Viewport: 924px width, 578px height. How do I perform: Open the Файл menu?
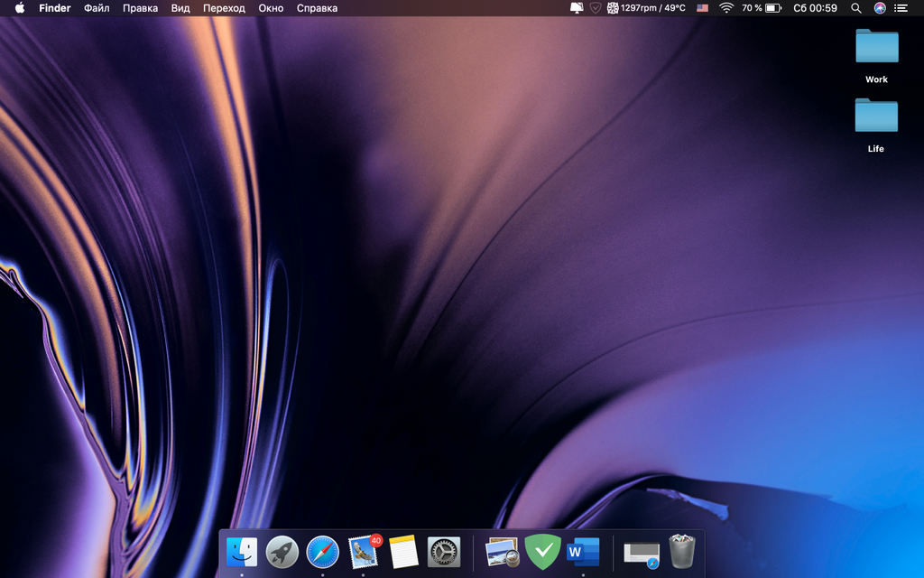pos(97,8)
